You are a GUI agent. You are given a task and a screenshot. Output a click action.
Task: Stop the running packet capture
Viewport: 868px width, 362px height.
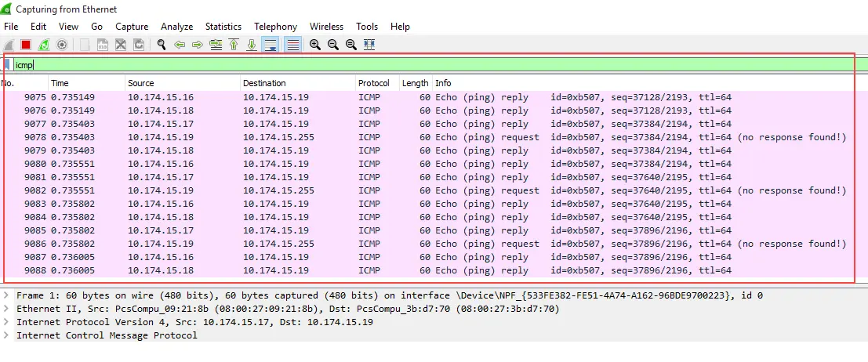(26, 45)
